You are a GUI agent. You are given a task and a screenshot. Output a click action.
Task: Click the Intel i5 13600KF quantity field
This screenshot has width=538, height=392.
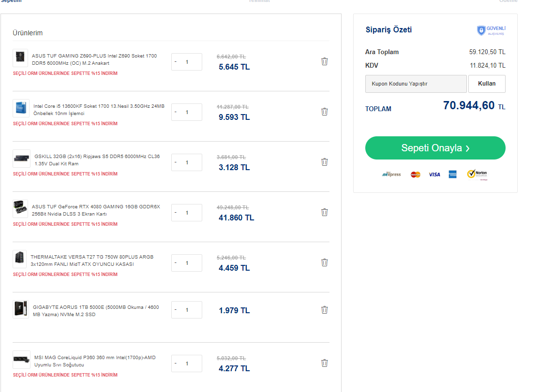point(187,112)
